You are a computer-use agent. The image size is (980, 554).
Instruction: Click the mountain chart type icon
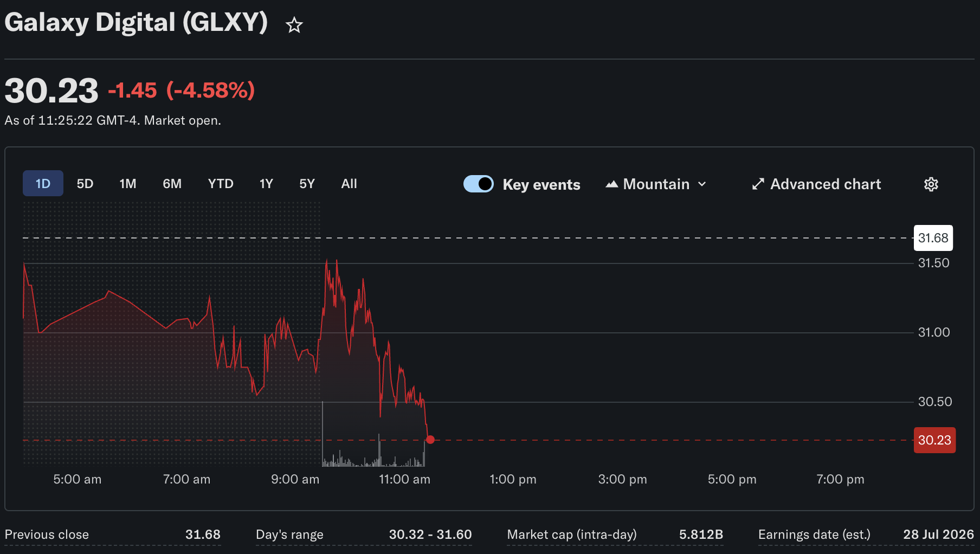(612, 184)
